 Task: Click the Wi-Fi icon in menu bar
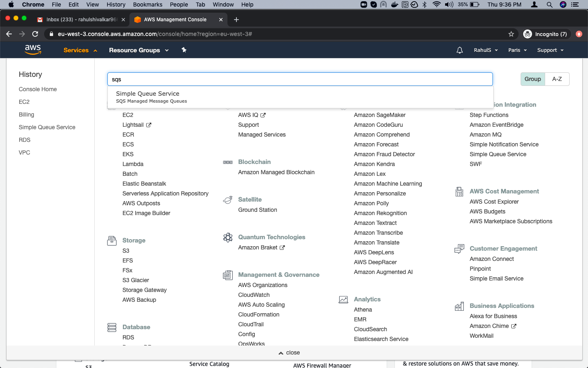[437, 4]
